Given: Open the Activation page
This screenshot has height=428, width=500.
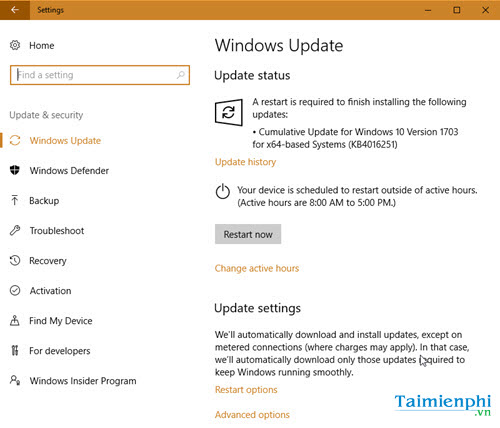Looking at the screenshot, I should point(50,291).
